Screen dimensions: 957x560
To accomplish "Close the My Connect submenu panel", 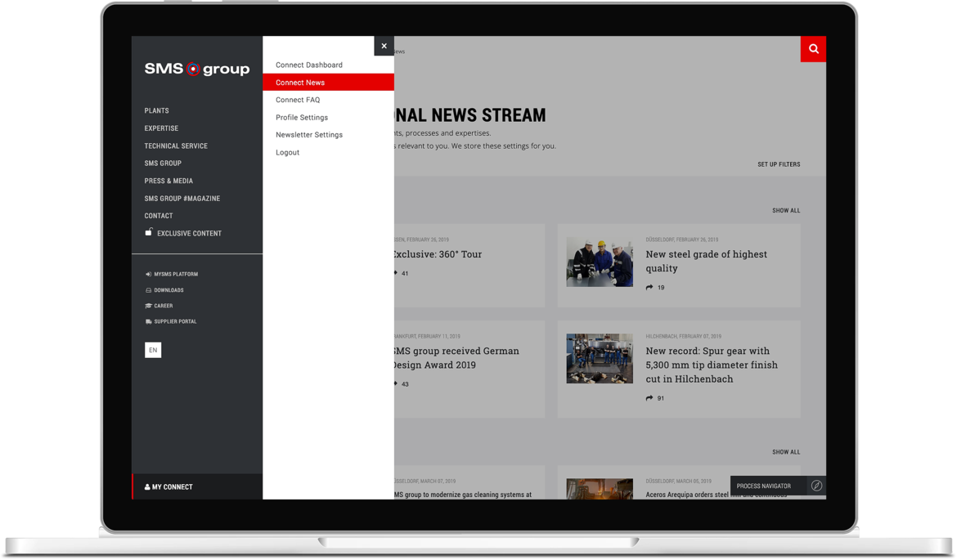I will [384, 46].
